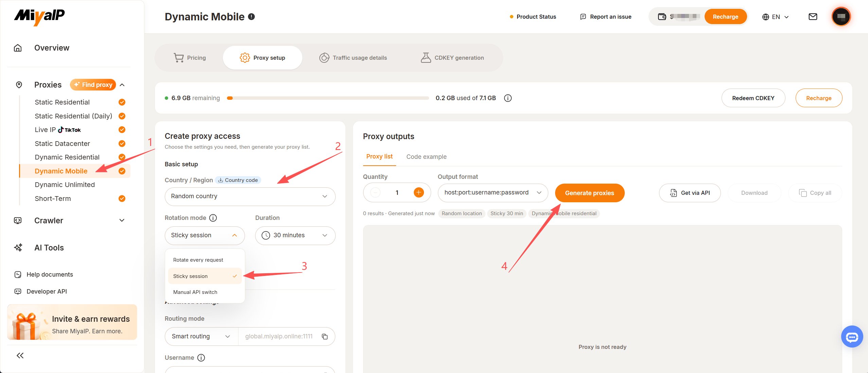Show Rotation mode info tooltip
Image resolution: width=868 pixels, height=373 pixels.
click(x=213, y=218)
